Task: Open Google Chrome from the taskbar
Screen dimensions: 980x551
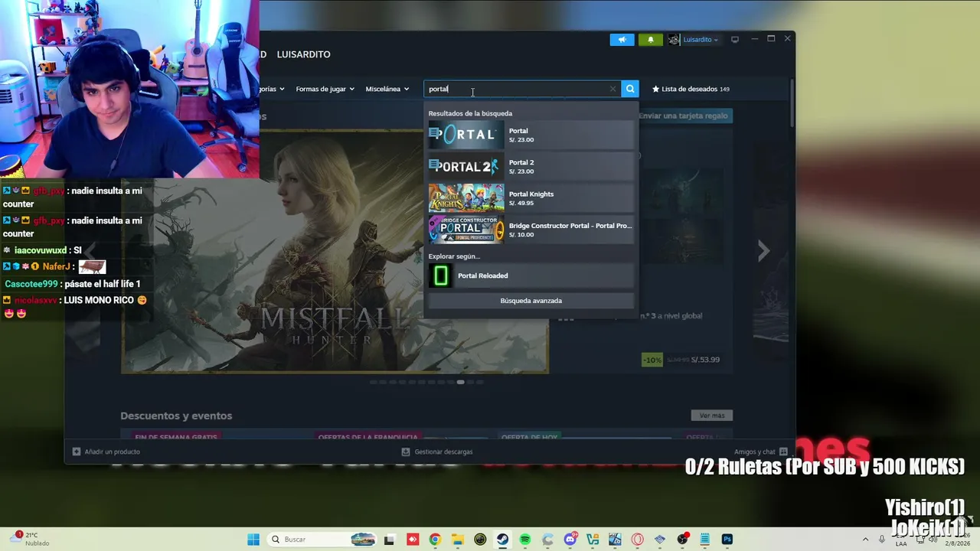Action: pos(435,540)
